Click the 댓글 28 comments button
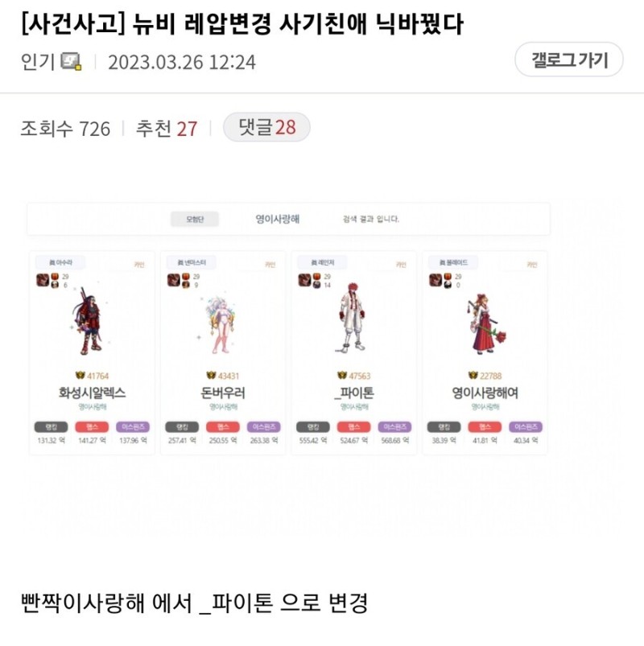The image size is (644, 646). pos(266,127)
